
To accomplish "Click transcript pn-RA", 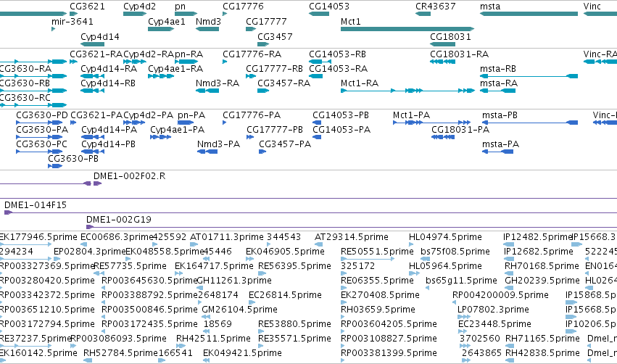I will click(189, 54).
